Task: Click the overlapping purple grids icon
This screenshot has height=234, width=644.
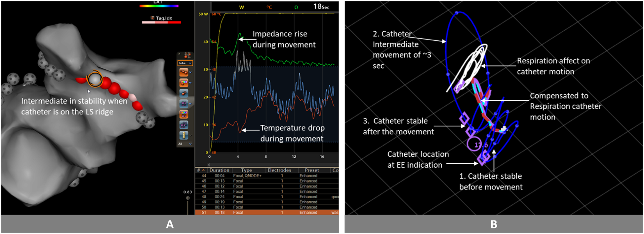Action: coord(183,125)
